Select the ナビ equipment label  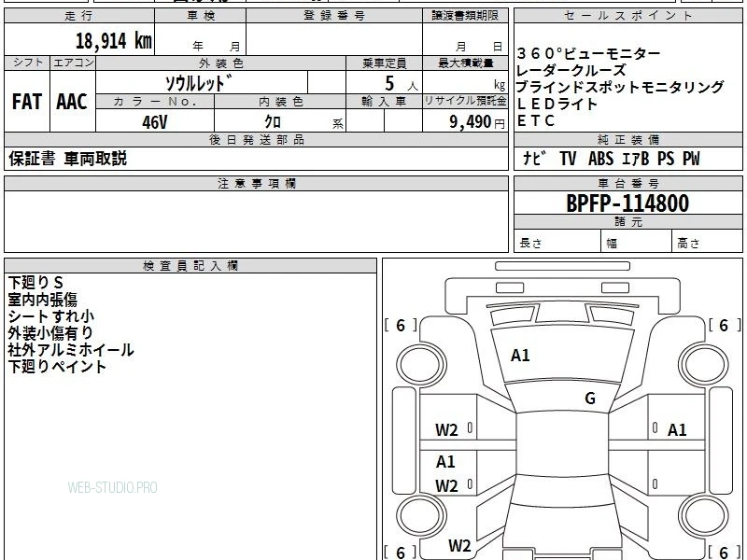click(x=534, y=158)
